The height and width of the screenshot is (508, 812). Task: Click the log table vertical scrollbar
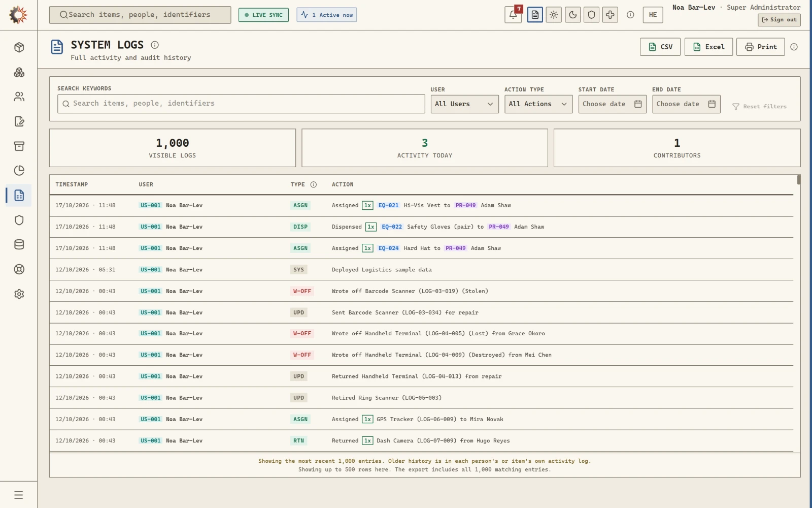click(x=799, y=180)
